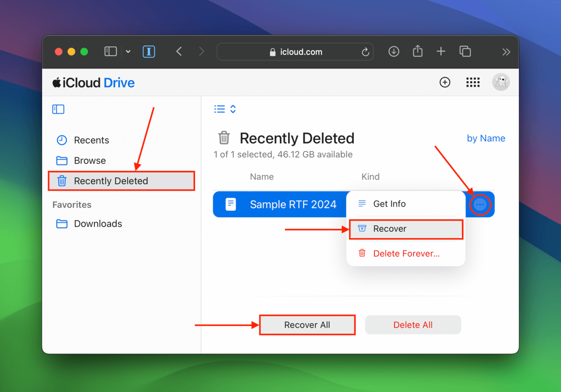This screenshot has height=392, width=561.
Task: Open the iCloud apps grid launcher
Action: pyautogui.click(x=473, y=83)
